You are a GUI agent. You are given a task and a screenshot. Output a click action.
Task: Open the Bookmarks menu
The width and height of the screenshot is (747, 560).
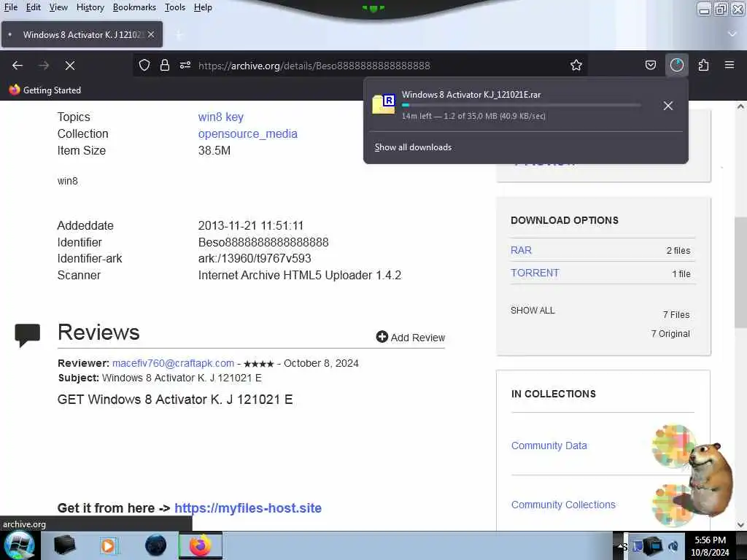(134, 7)
